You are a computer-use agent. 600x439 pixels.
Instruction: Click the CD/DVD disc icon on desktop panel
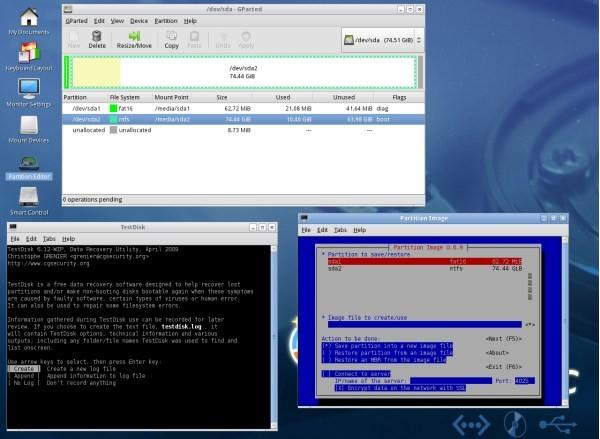click(x=515, y=424)
